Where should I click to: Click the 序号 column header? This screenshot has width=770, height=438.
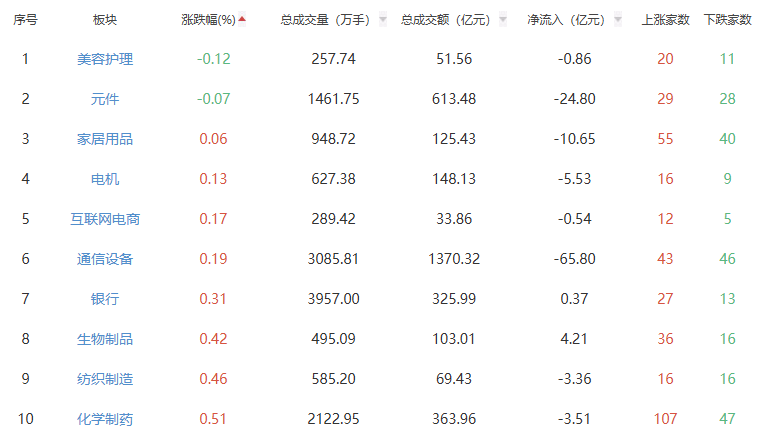(x=25, y=20)
